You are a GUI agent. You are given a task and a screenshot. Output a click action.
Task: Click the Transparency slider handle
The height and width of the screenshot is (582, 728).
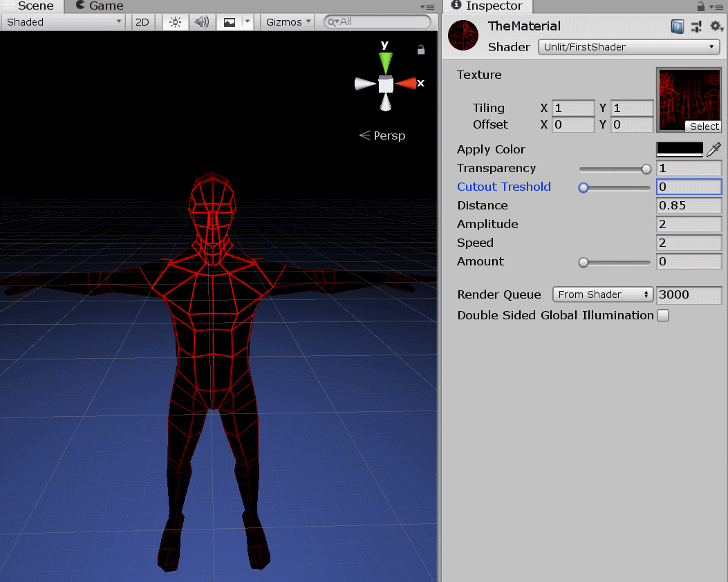coord(646,169)
